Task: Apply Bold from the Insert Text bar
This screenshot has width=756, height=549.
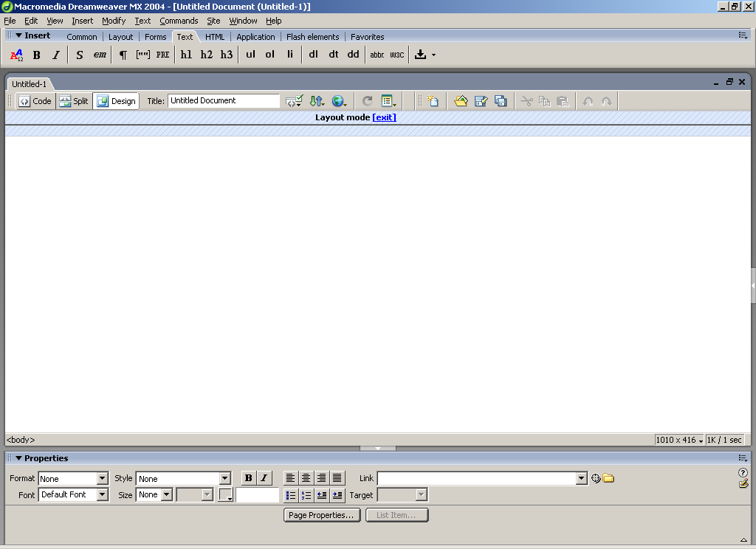Action: pyautogui.click(x=37, y=55)
